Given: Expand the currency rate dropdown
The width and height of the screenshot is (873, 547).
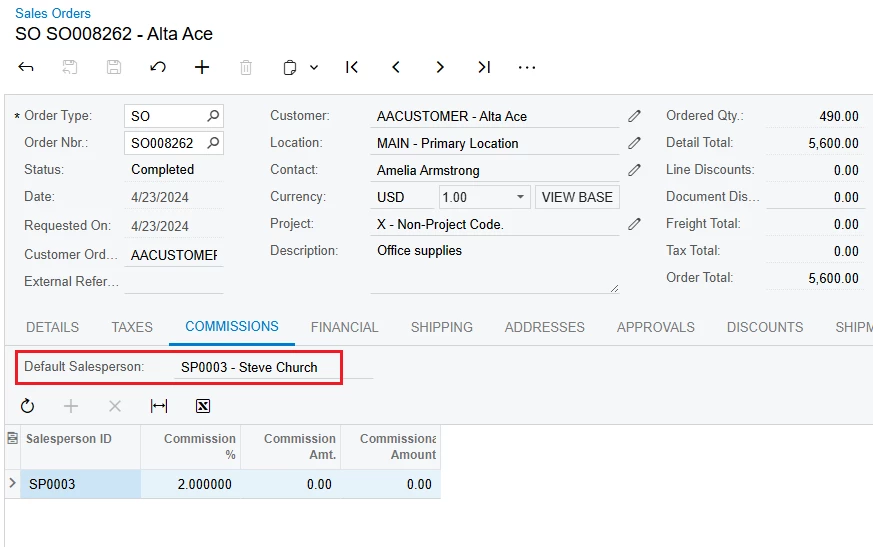Looking at the screenshot, I should 520,197.
